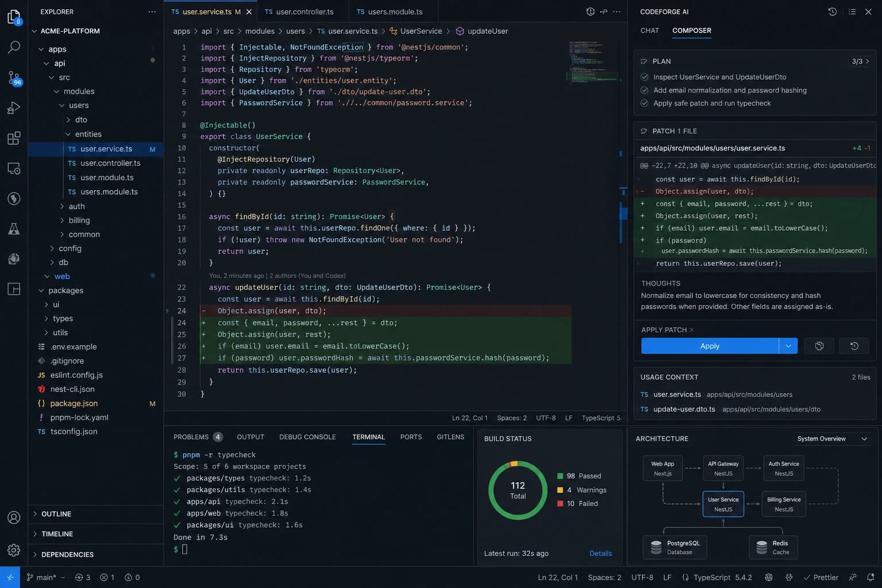The width and height of the screenshot is (882, 588).
Task: Focus the terminal prompt cursor
Action: click(x=184, y=550)
